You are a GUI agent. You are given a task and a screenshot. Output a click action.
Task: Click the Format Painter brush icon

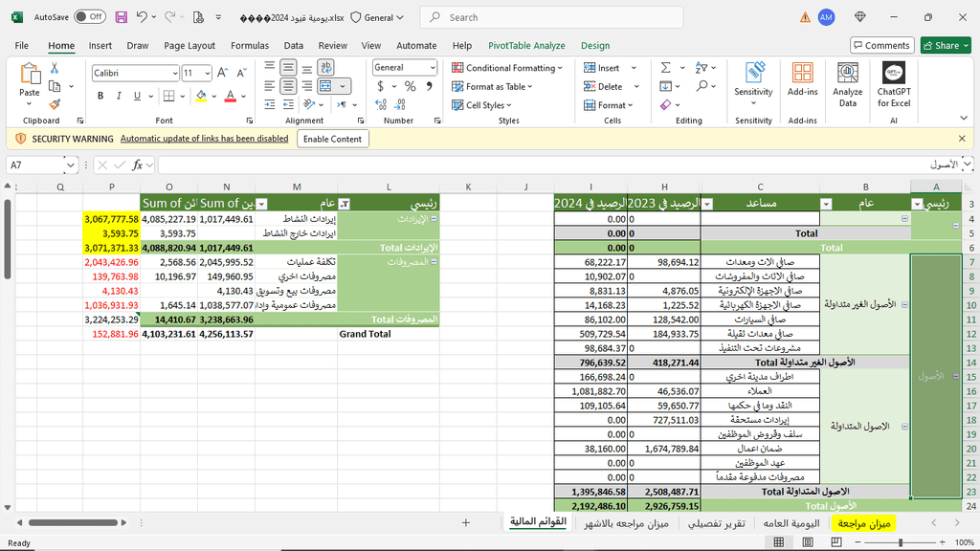55,104
